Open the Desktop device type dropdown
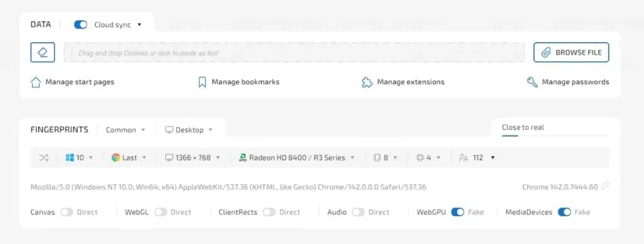The width and height of the screenshot is (644, 244). pyautogui.click(x=189, y=130)
